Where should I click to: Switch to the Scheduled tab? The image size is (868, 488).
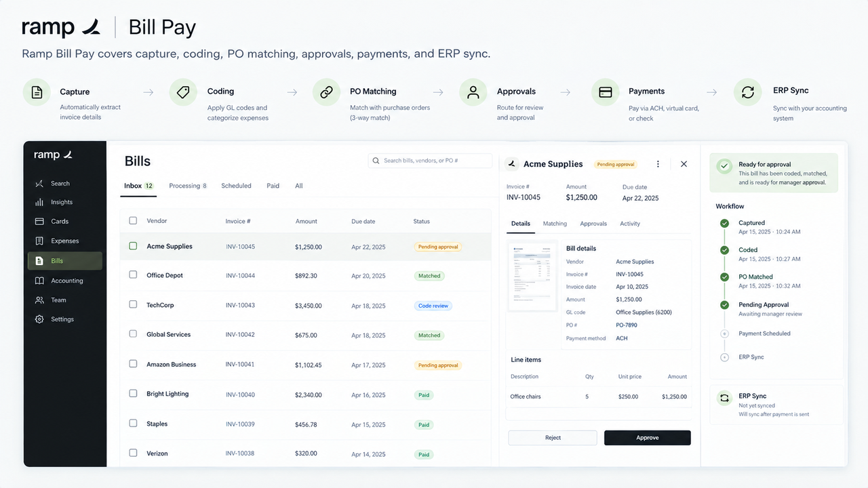point(236,186)
